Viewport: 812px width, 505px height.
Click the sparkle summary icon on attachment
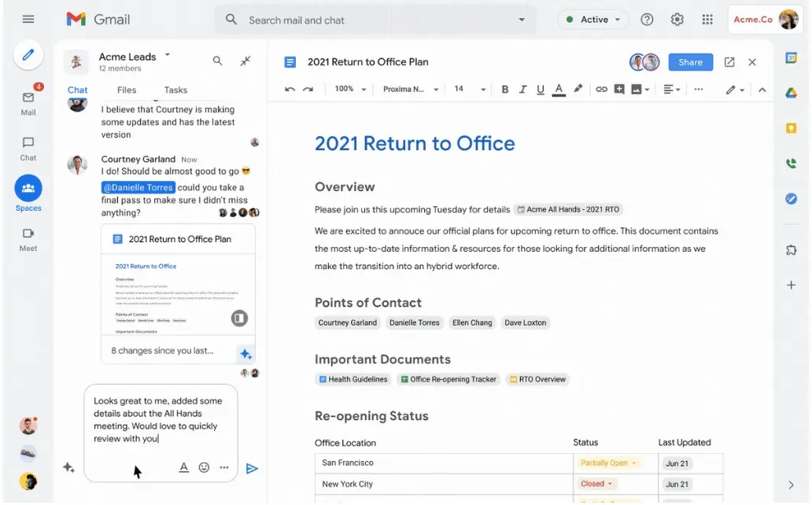click(x=245, y=354)
